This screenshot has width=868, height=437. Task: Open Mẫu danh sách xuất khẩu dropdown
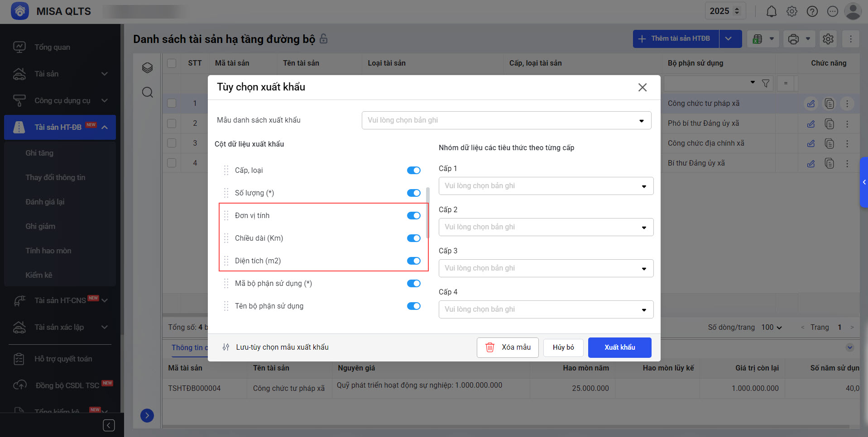click(506, 120)
